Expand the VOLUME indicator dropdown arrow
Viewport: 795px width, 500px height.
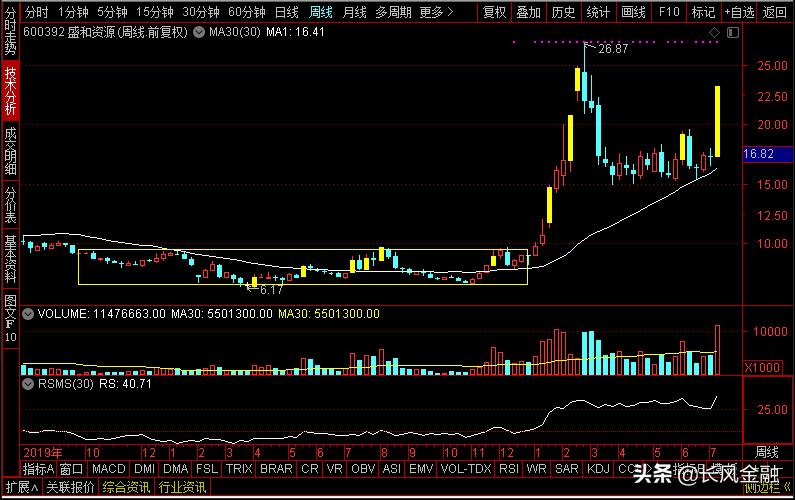click(x=28, y=314)
